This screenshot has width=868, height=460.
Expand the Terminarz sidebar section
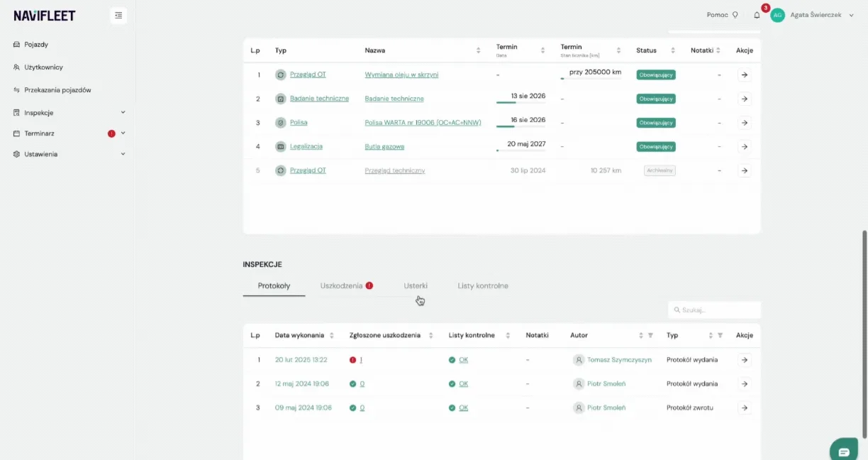(x=123, y=133)
